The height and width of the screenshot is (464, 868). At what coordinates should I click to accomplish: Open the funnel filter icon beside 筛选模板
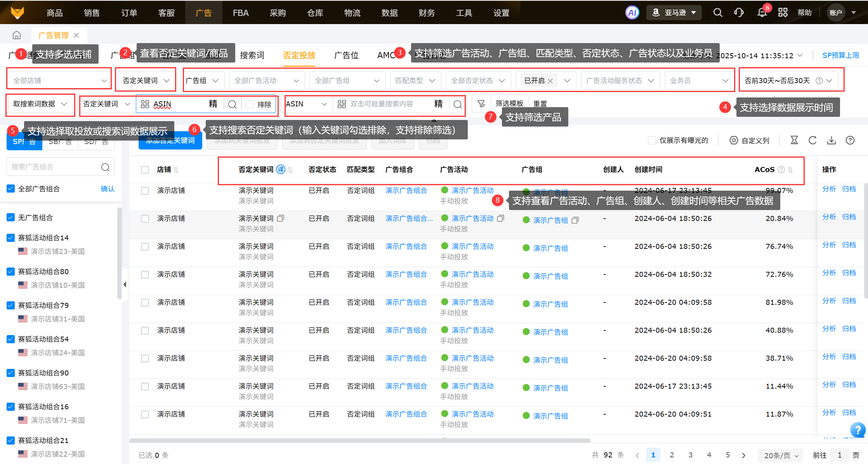[x=481, y=104]
